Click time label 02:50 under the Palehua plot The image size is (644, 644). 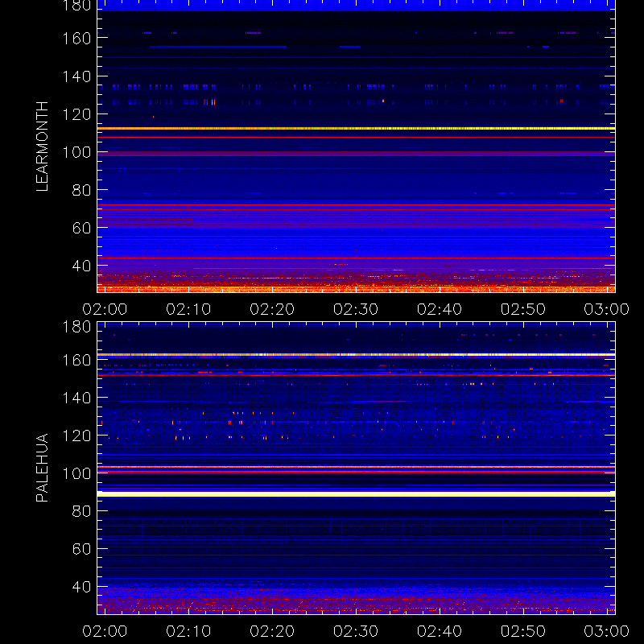pyautogui.click(x=523, y=631)
